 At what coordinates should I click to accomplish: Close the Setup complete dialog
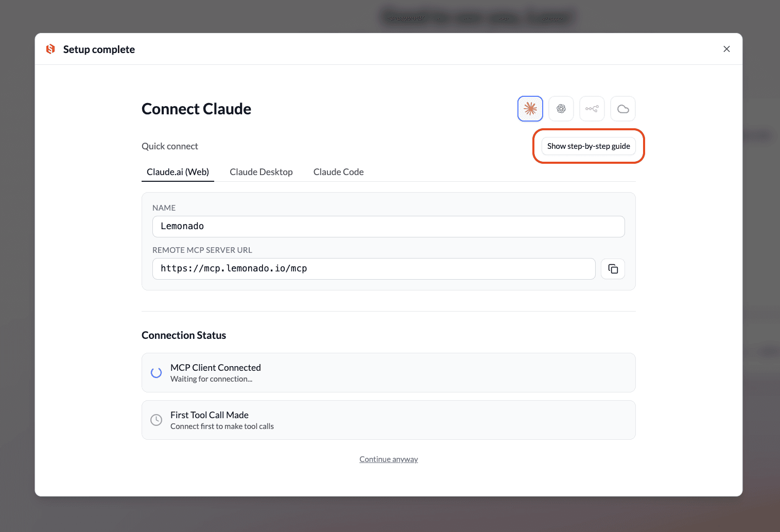coord(726,49)
